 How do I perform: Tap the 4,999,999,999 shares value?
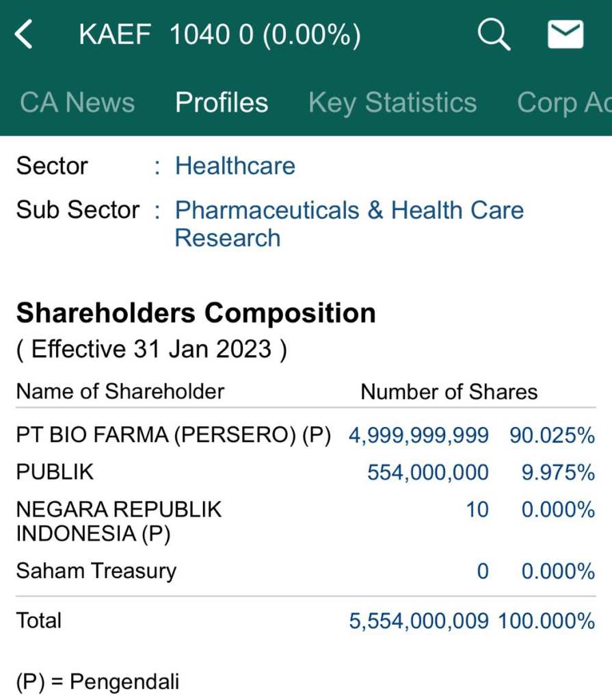point(418,435)
